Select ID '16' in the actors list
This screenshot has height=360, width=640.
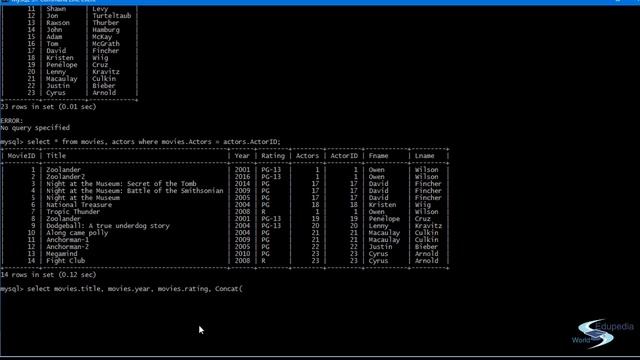click(x=31, y=44)
